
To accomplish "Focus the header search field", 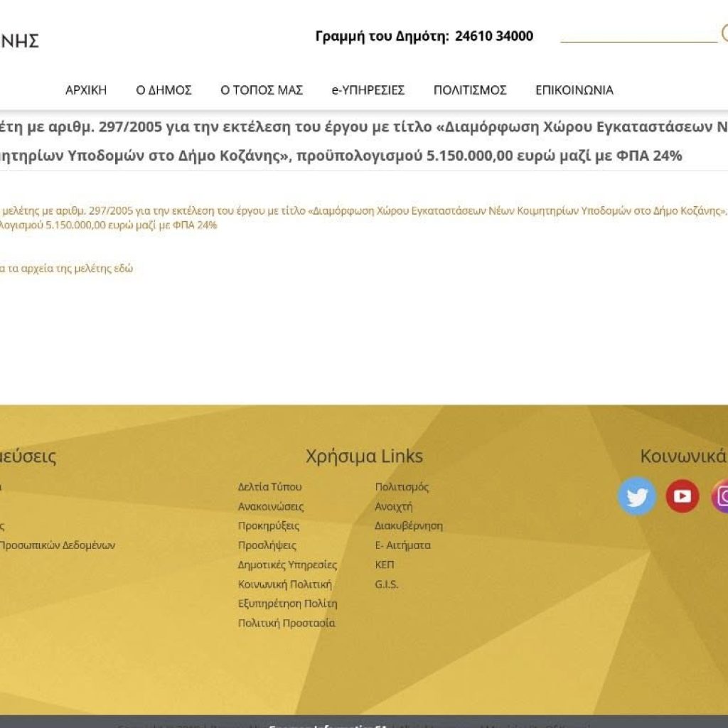I will coord(639,34).
